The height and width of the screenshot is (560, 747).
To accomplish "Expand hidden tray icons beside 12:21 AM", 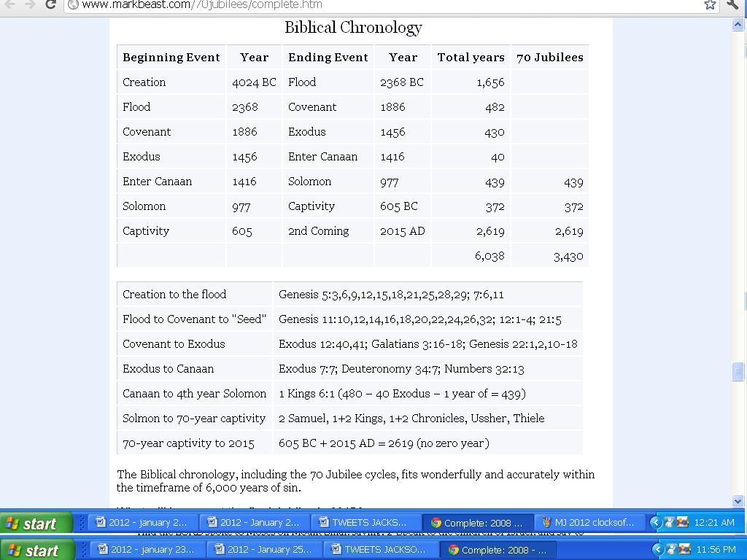I will point(656,522).
